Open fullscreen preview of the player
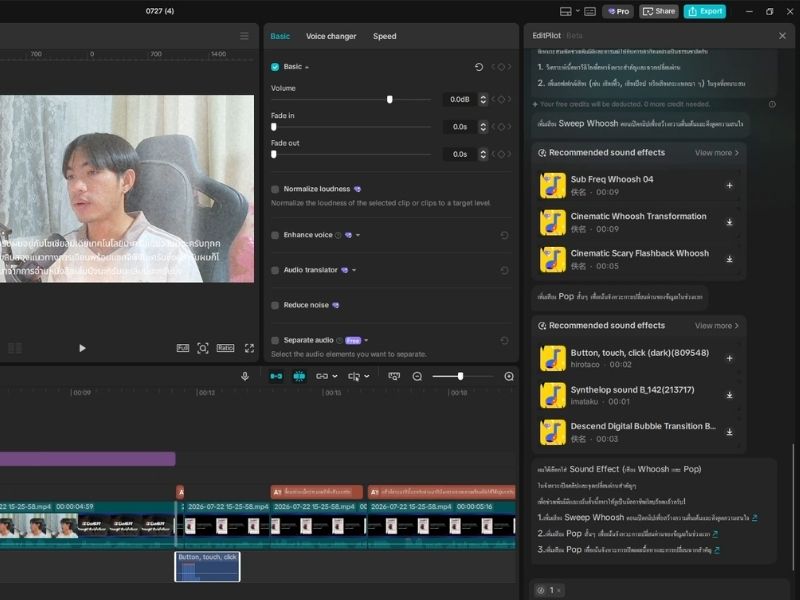This screenshot has width=800, height=600. point(249,348)
